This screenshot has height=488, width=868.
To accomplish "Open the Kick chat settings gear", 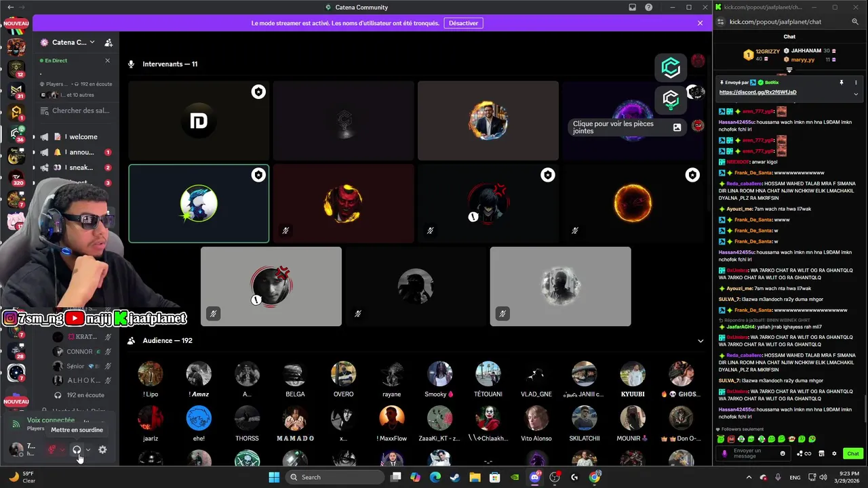I will [x=834, y=453].
